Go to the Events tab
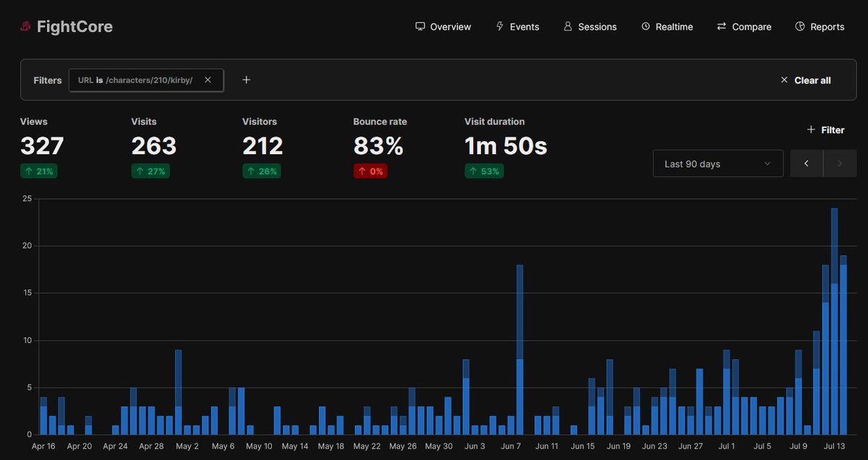The width and height of the screenshot is (868, 460). pyautogui.click(x=517, y=27)
